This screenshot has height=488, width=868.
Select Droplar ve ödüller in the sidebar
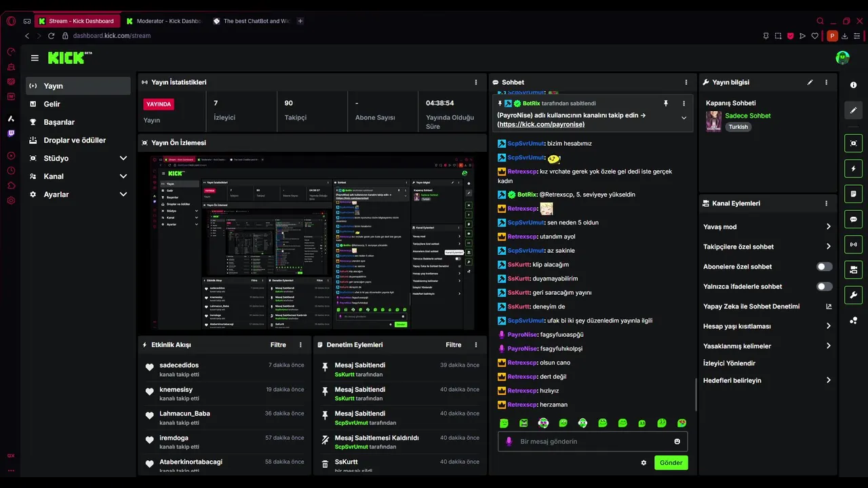point(78,140)
